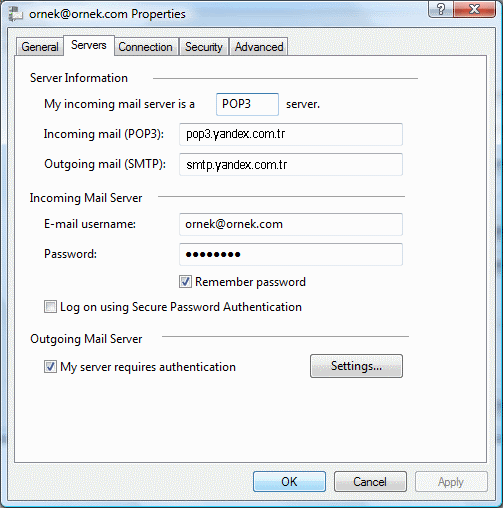Go to the Security tab
Viewport: 503px width, 508px height.
(x=204, y=47)
